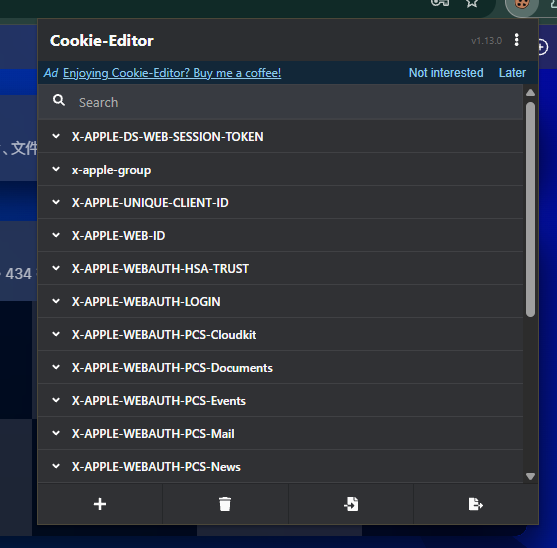Viewport: 557px width, 548px height.
Task: Open the Buy me a coffee link
Action: pyautogui.click(x=172, y=73)
